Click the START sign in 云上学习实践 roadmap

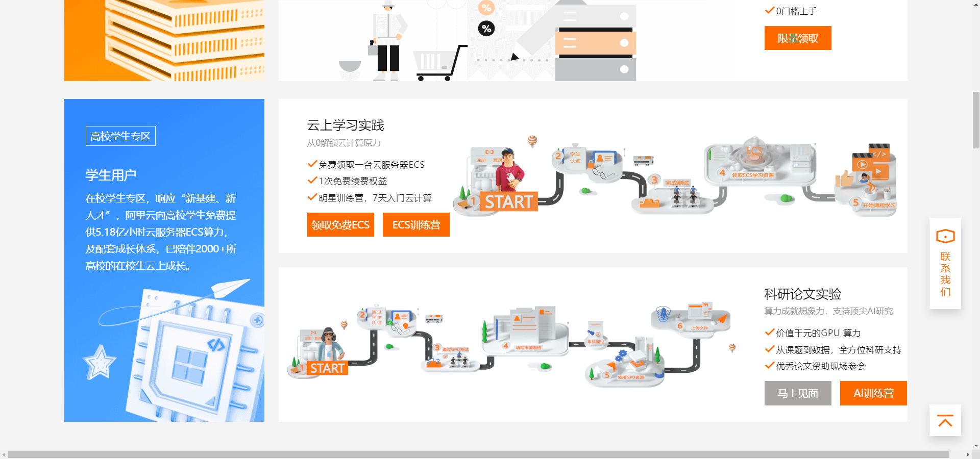click(508, 202)
